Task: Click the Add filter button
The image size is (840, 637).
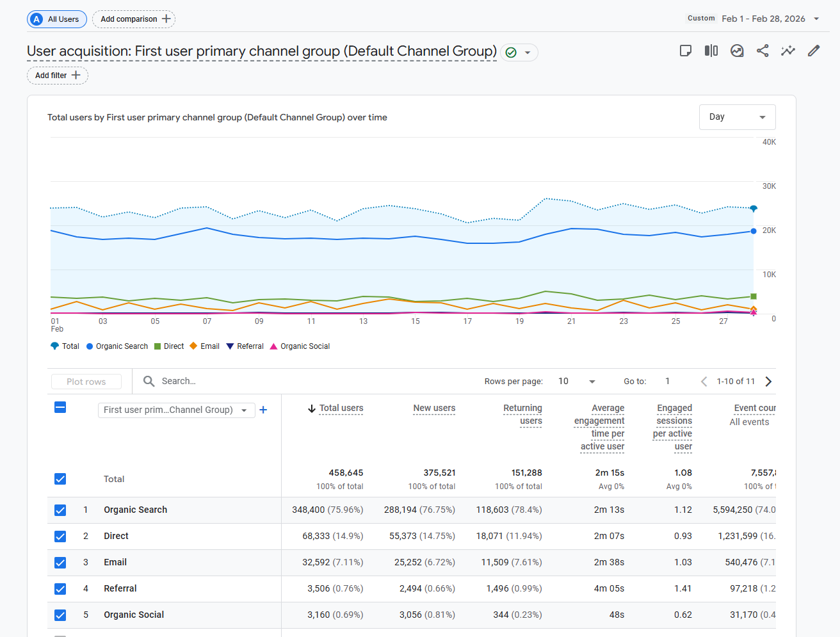Action: (x=58, y=76)
